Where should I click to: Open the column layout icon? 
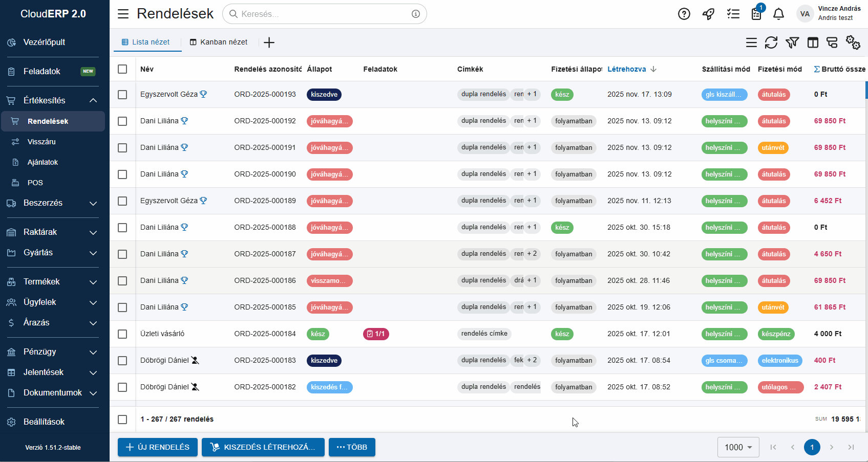pyautogui.click(x=813, y=42)
